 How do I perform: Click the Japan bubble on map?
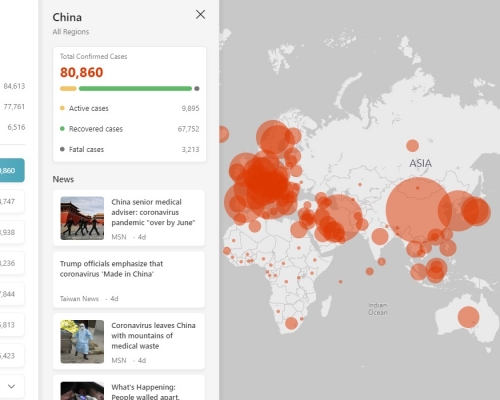(476, 211)
